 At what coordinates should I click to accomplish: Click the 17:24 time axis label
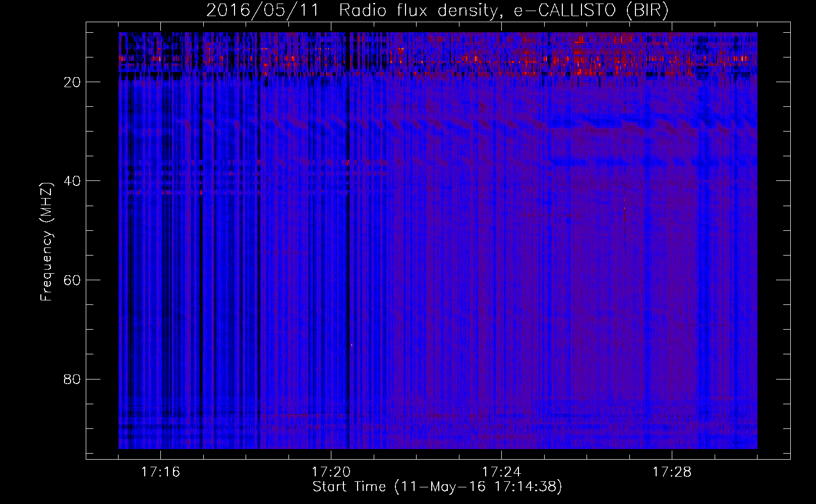point(502,472)
